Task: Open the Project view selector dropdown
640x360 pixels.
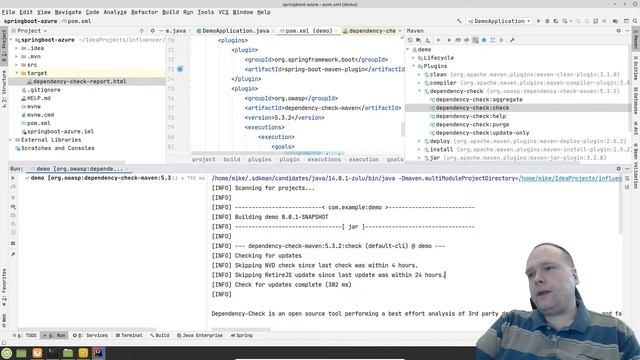Action: click(29, 31)
